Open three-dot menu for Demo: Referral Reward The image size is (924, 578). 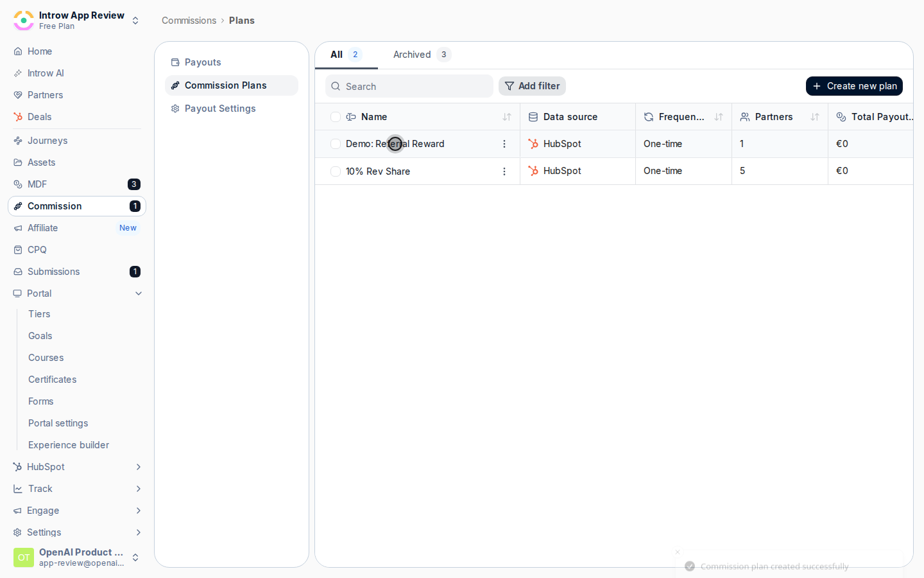tap(504, 144)
